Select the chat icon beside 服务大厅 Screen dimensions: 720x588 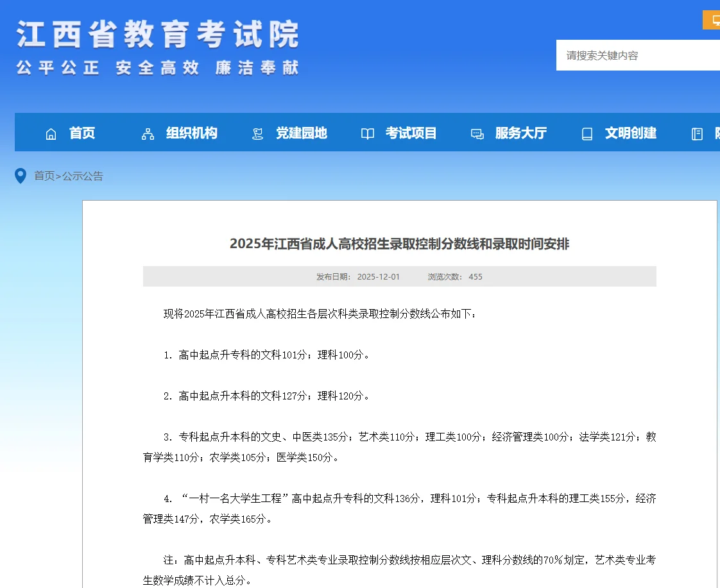[477, 133]
